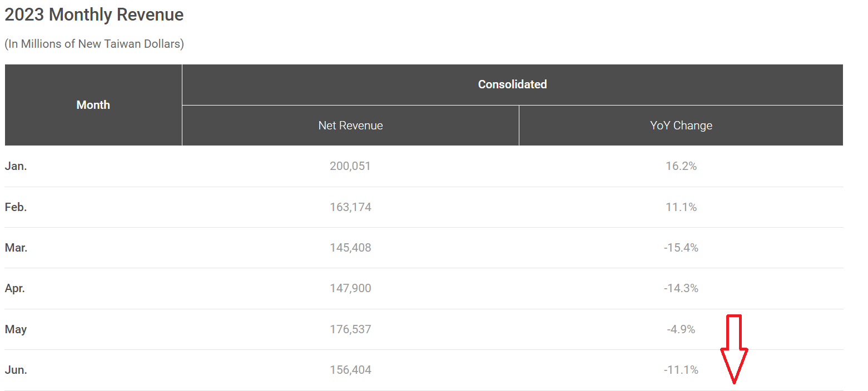Select the Feb. row label

16,207
